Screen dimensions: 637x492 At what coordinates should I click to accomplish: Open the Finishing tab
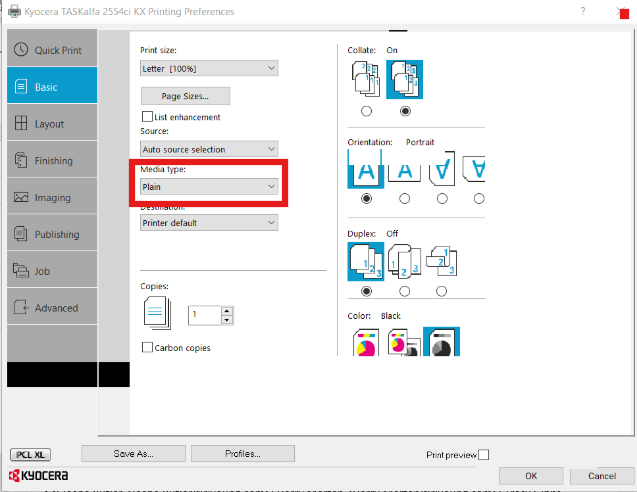(52, 159)
